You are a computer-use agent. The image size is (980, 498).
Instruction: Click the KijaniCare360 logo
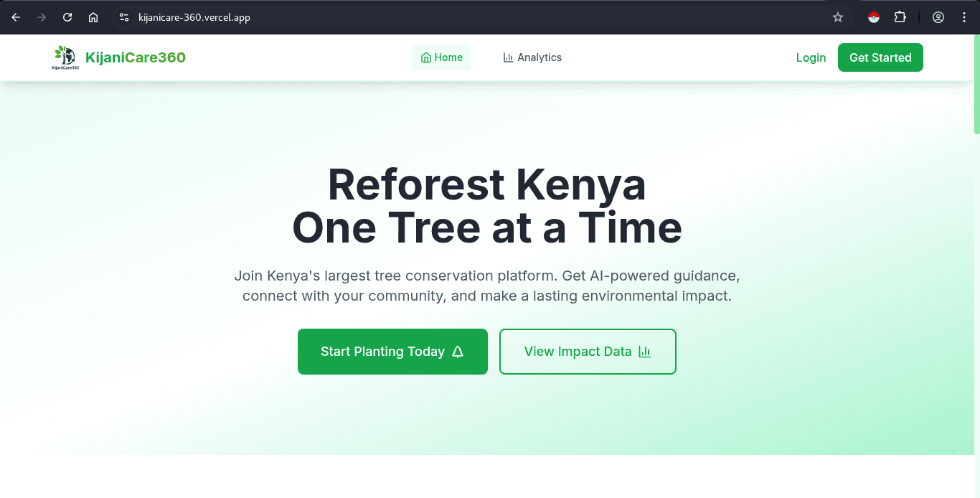point(65,57)
